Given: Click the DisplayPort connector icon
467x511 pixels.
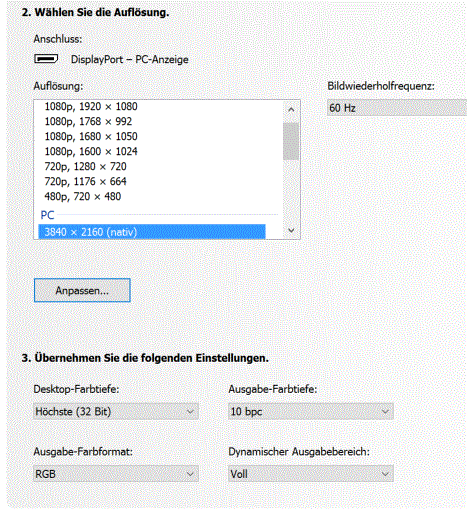Looking at the screenshot, I should click(46, 59).
